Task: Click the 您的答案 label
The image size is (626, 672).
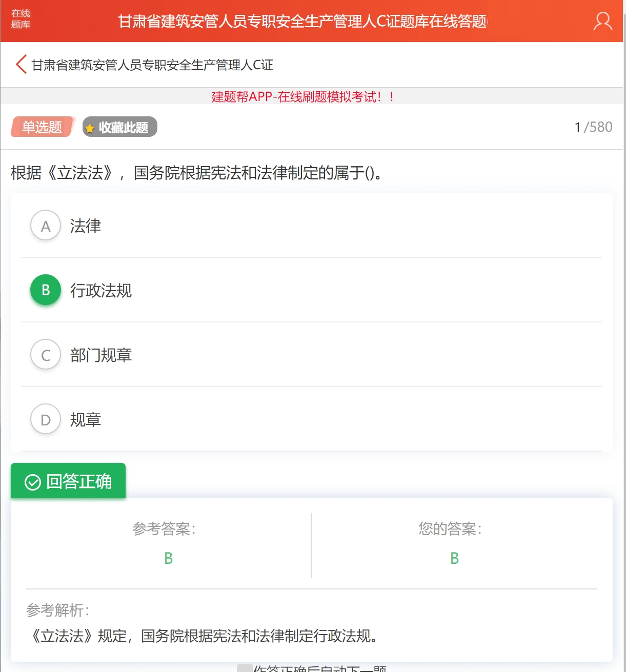Action: click(x=450, y=528)
